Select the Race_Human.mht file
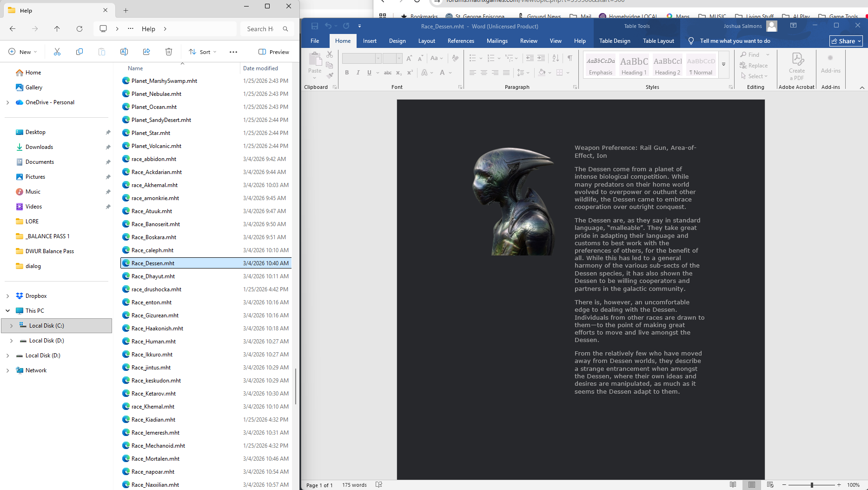The height and width of the screenshot is (490, 868). point(152,341)
